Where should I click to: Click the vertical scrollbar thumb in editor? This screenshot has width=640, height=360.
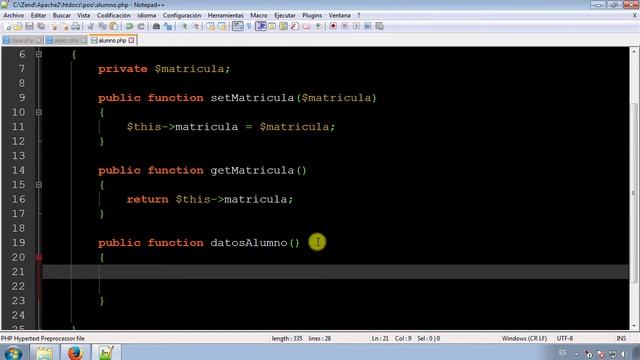(x=634, y=192)
